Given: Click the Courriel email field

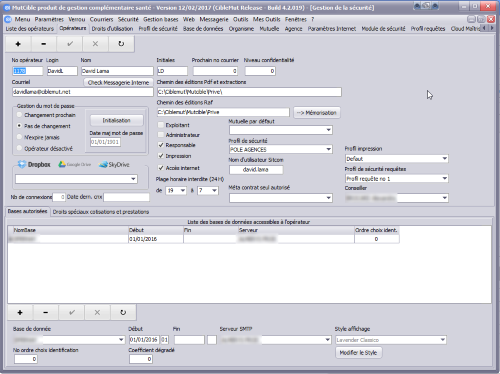Looking at the screenshot, I should click(83, 92).
